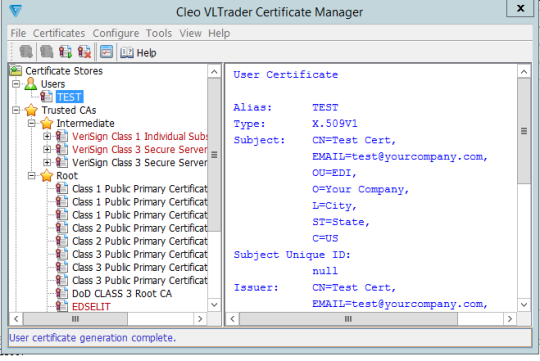The image size is (540, 361).
Task: Collapse the Intermediate node
Action: pos(31,123)
